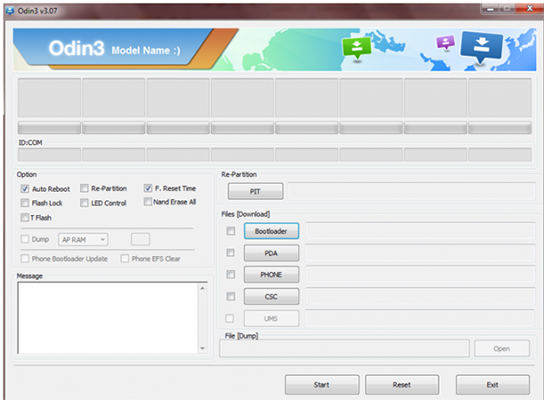Viewport: 544px width, 400px height.
Task: Click the Exit button
Action: (493, 385)
